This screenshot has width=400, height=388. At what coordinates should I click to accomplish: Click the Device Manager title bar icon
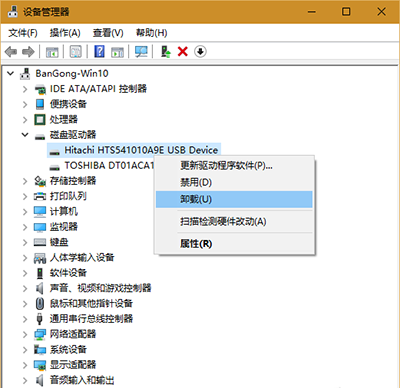pyautogui.click(x=13, y=12)
